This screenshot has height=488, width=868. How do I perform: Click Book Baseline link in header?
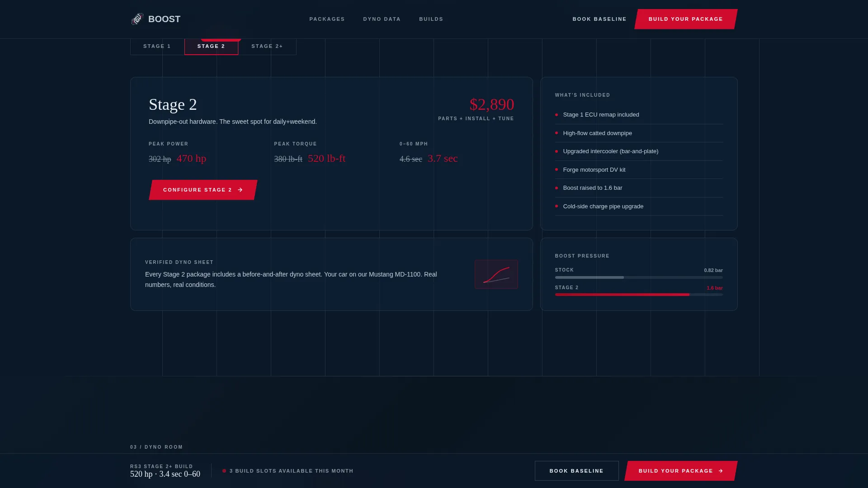(x=599, y=19)
